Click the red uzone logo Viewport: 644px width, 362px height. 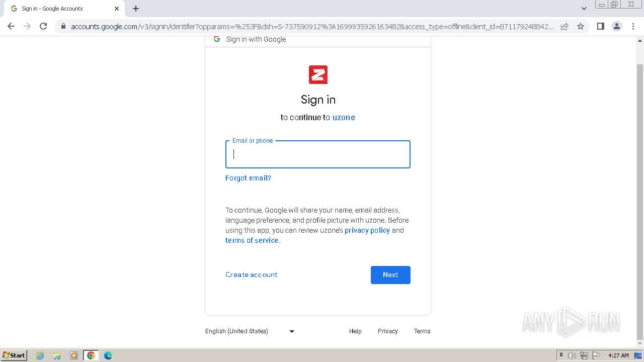pyautogui.click(x=318, y=74)
